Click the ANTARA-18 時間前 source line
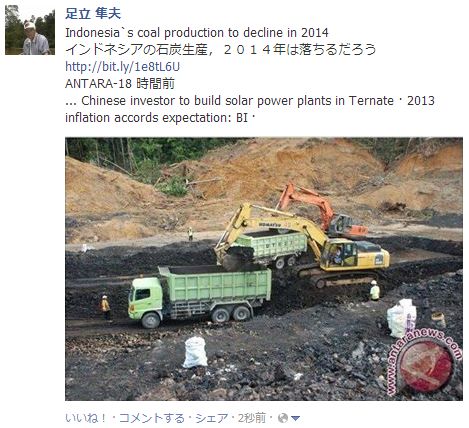The width and height of the screenshot is (469, 428). [x=120, y=83]
